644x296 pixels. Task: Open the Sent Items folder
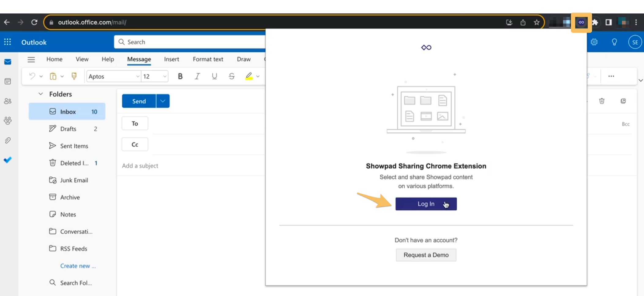point(67,146)
